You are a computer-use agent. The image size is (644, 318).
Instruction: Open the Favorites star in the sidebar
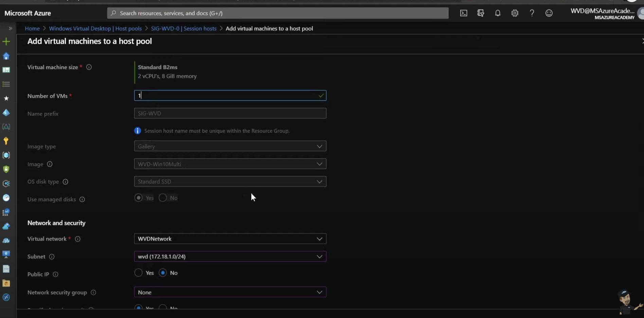[x=6, y=98]
